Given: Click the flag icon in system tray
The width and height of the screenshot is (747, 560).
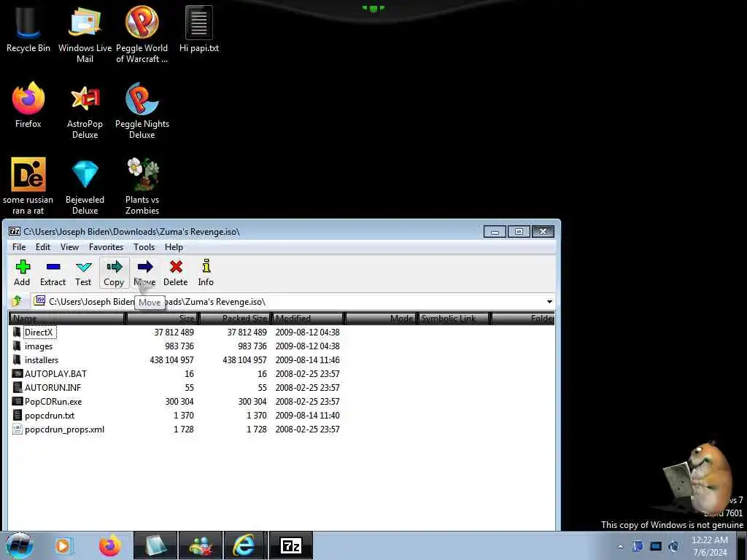Looking at the screenshot, I should pos(638,546).
